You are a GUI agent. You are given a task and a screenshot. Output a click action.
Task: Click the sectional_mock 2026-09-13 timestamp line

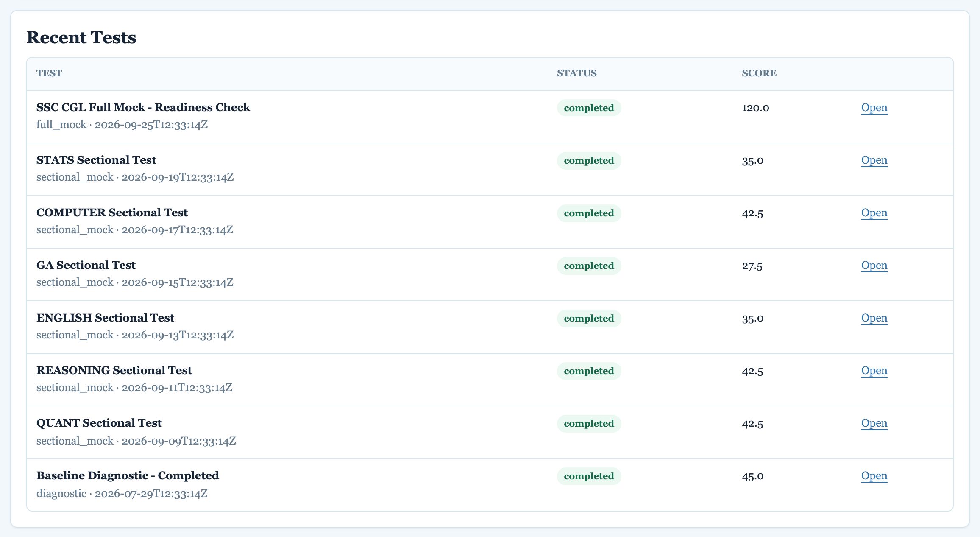[x=135, y=335]
